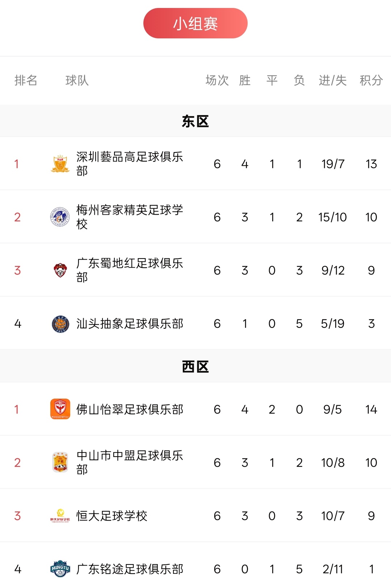Image resolution: width=391 pixels, height=588 pixels.
Task: Click the 西区 section header
Action: tap(195, 366)
